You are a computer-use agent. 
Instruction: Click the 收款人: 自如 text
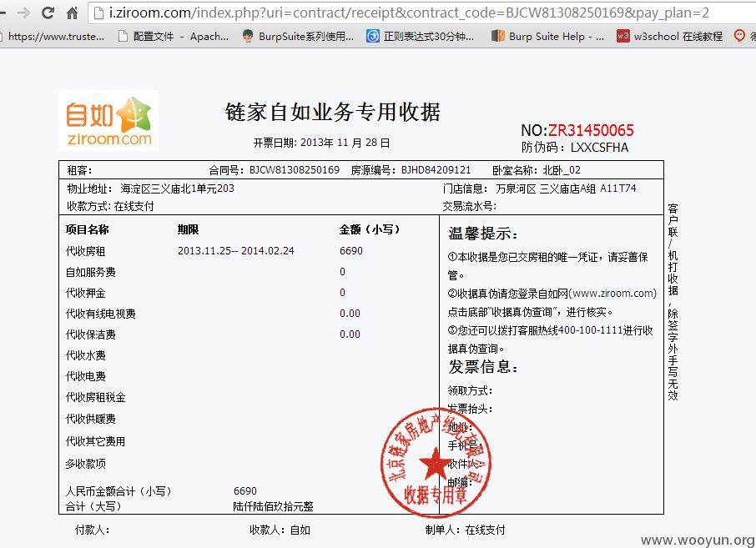tap(280, 530)
